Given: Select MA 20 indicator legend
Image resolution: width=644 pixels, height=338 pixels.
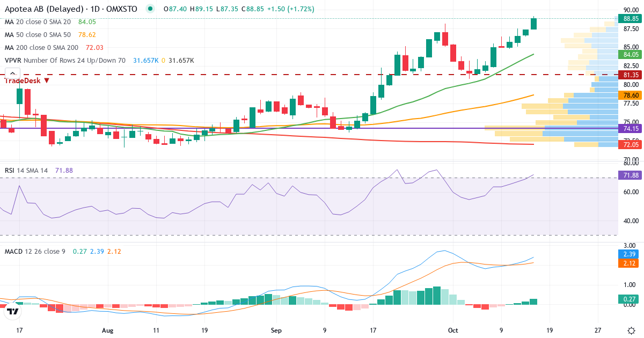Looking at the screenshot, I should (x=38, y=22).
